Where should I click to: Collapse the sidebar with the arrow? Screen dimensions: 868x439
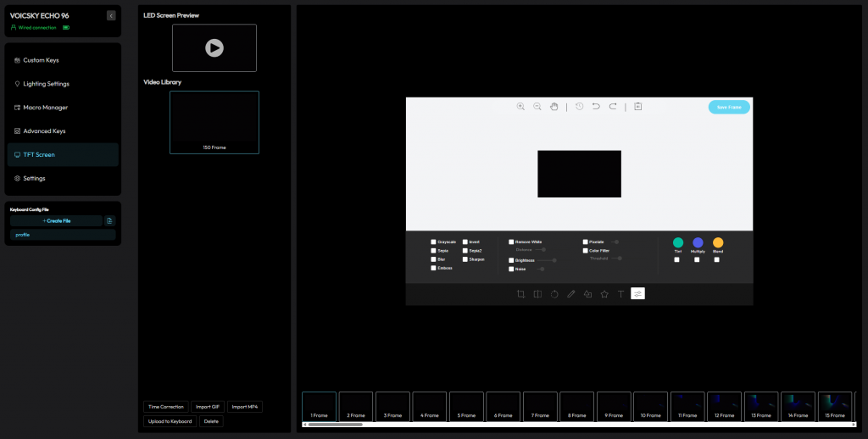click(111, 16)
